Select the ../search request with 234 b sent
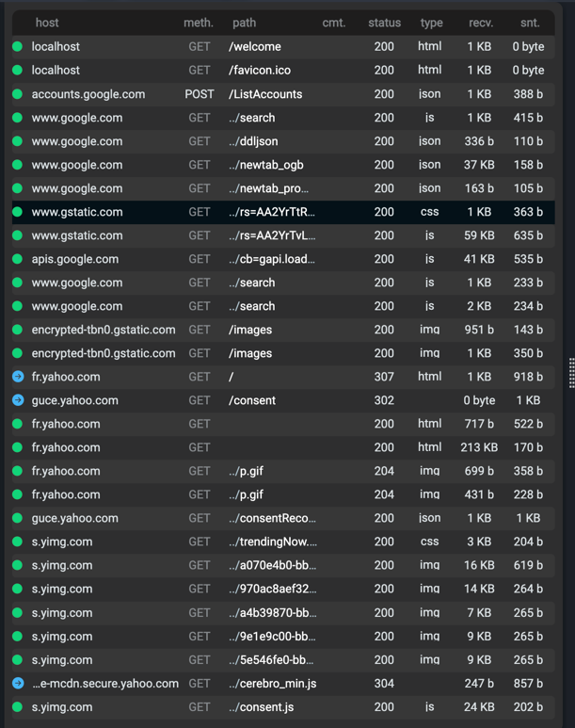The height and width of the screenshot is (728, 575). pos(283,306)
